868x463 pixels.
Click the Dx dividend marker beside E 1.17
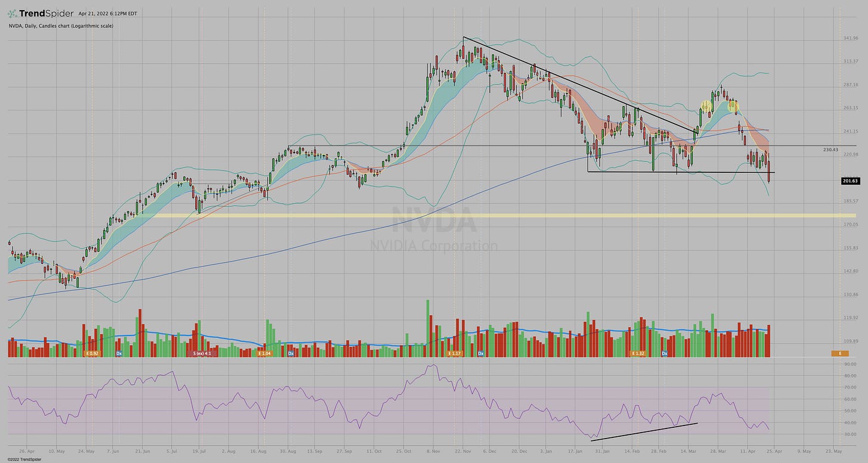coord(480,353)
